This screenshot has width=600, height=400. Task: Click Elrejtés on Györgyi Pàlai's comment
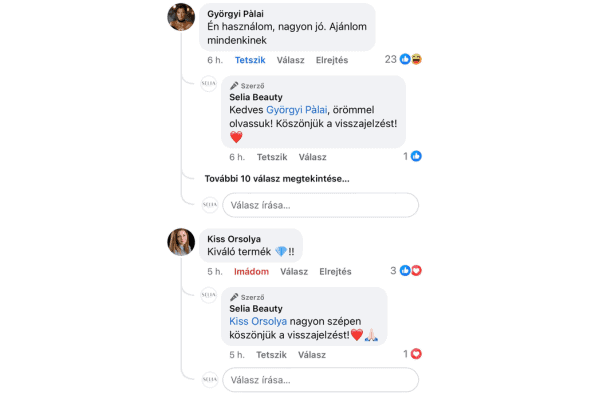[331, 60]
